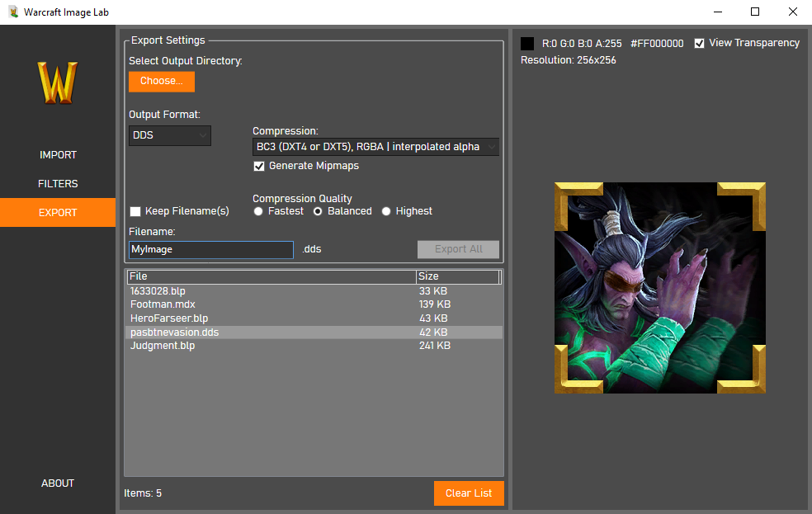Click the 139 KB size cell
This screenshot has height=514, width=812.
click(x=435, y=304)
